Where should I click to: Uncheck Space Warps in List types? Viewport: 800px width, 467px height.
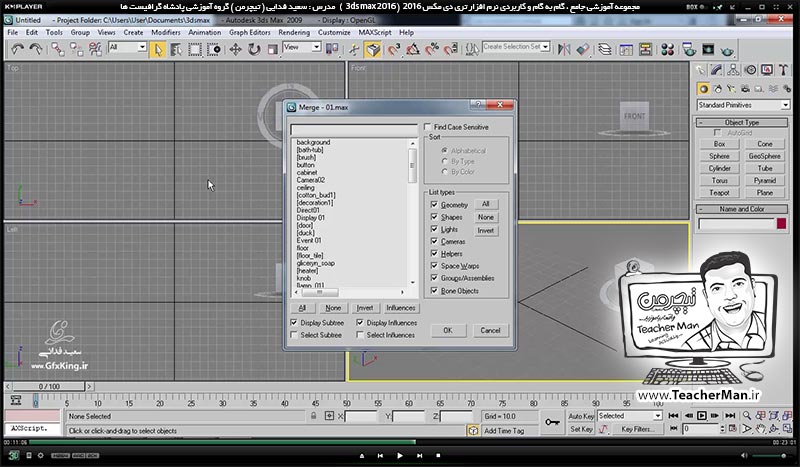click(434, 266)
